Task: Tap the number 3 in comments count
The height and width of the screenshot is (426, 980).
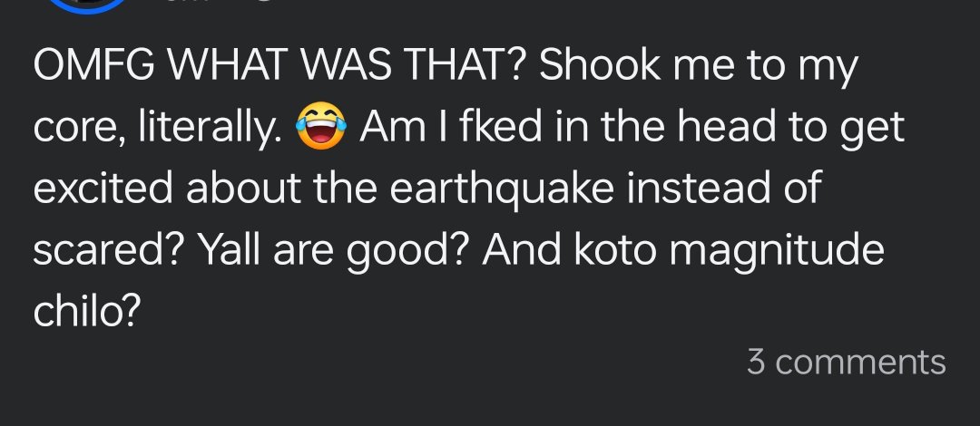Action: pos(755,362)
